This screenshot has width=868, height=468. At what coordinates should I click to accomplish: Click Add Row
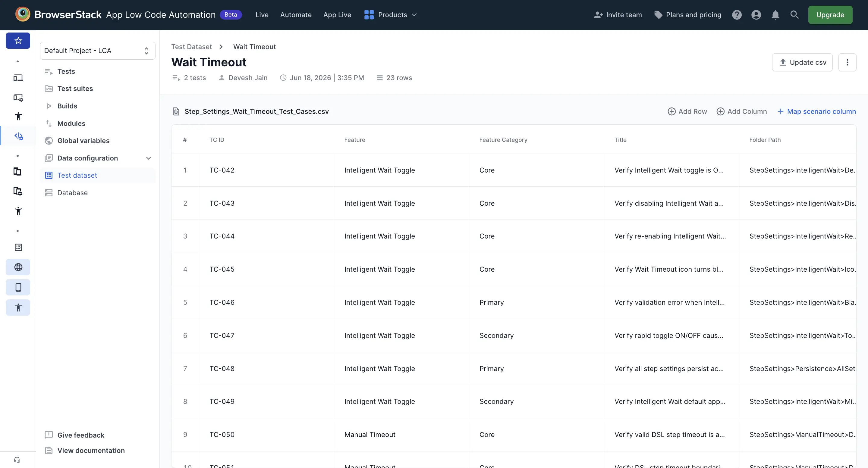pyautogui.click(x=687, y=111)
